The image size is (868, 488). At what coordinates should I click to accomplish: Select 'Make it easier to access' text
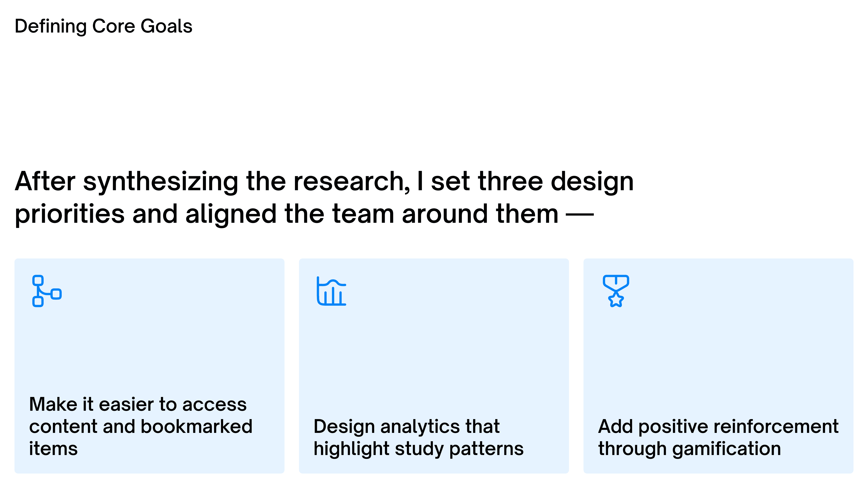coord(138,404)
